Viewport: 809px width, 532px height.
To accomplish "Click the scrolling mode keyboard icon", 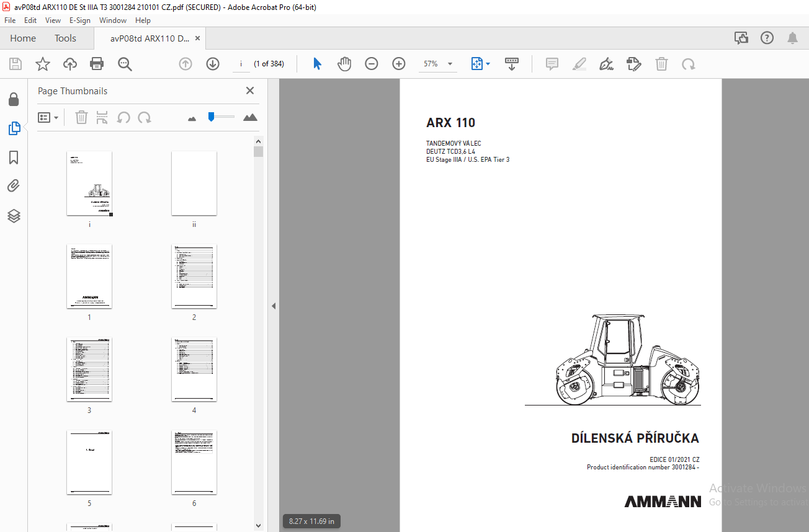I will coord(512,64).
